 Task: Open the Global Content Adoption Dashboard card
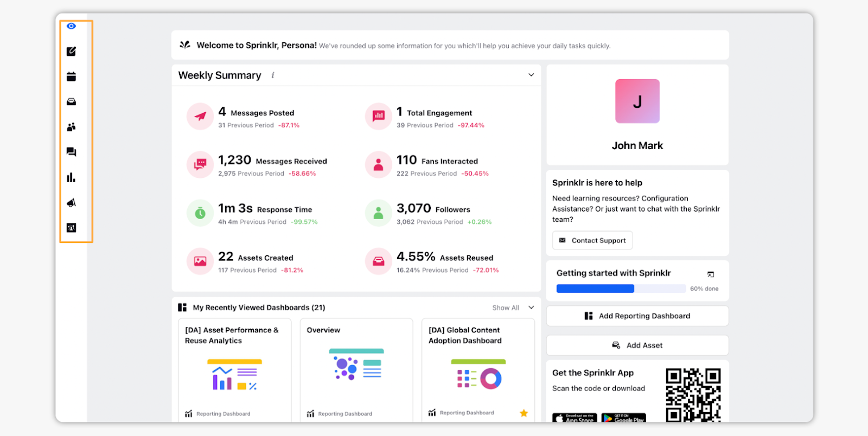click(x=478, y=370)
